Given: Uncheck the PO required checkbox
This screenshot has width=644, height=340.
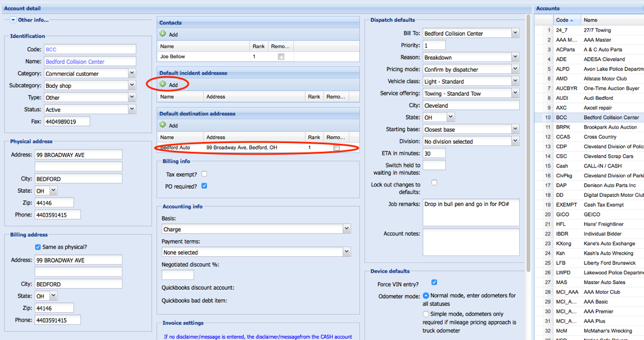Looking at the screenshot, I should tap(204, 186).
